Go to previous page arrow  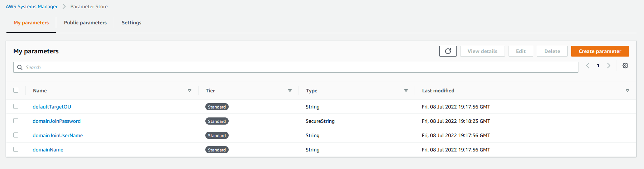coord(588,66)
